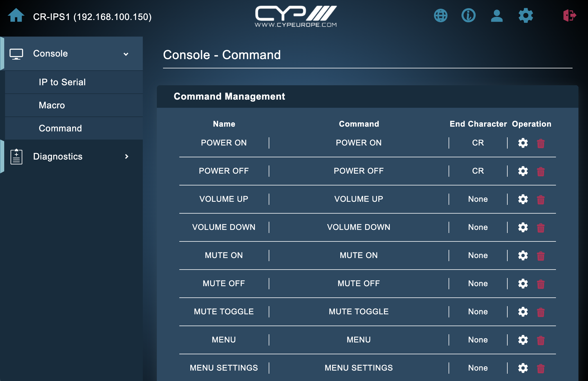This screenshot has width=588, height=381.
Task: Click the Console chevron arrow
Action: pos(126,54)
